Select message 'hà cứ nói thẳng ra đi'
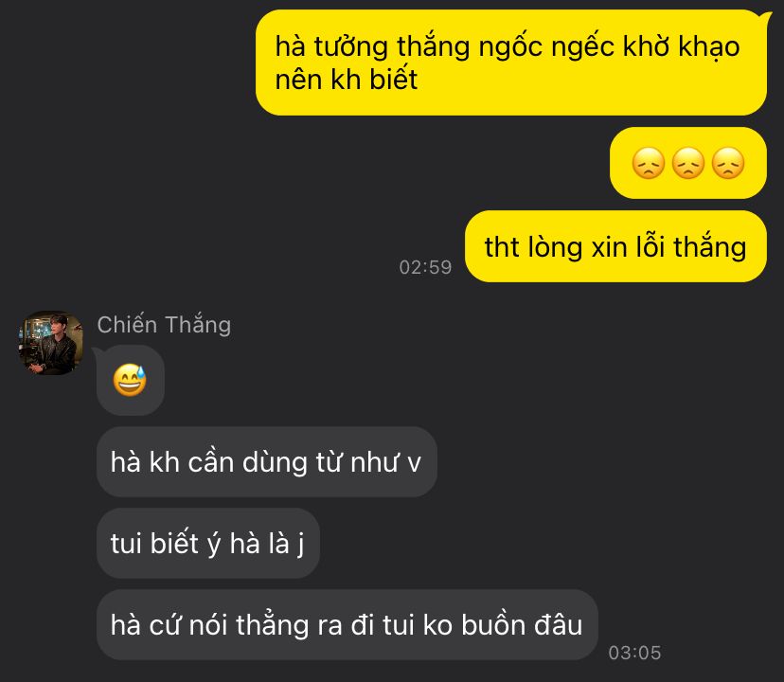Image resolution: width=784 pixels, height=682 pixels. coord(347,625)
